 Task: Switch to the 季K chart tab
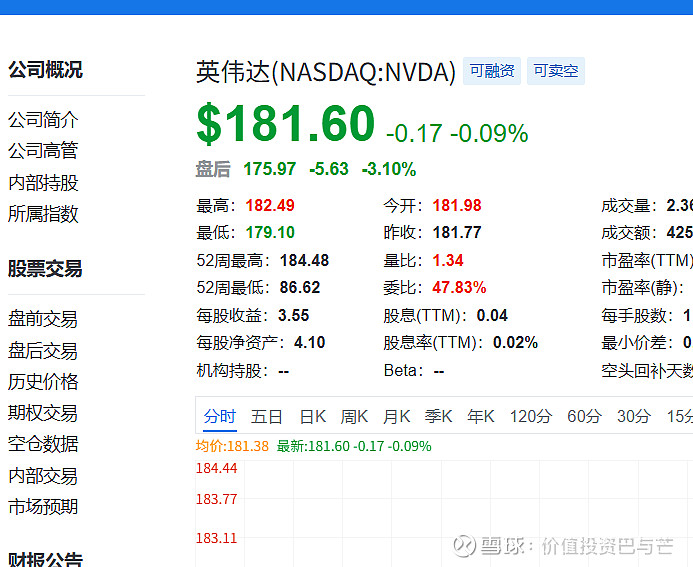[438, 416]
